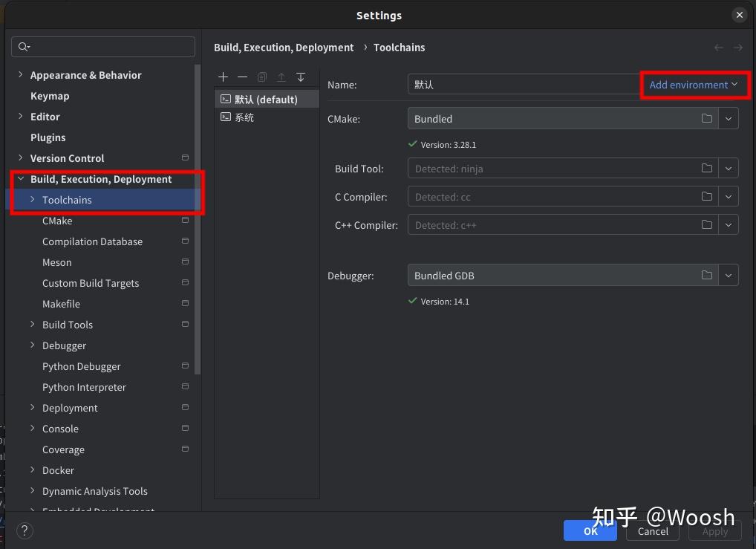Viewport: 756px width, 549px height.
Task: Click the toolchain Name text field
Action: tap(520, 85)
